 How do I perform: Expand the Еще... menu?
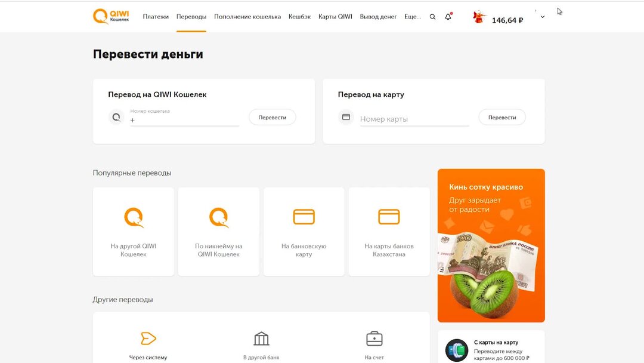pos(413,17)
